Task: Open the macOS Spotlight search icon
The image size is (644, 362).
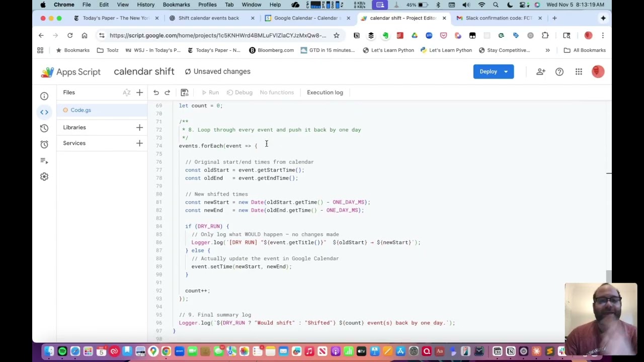Action: pos(496,5)
